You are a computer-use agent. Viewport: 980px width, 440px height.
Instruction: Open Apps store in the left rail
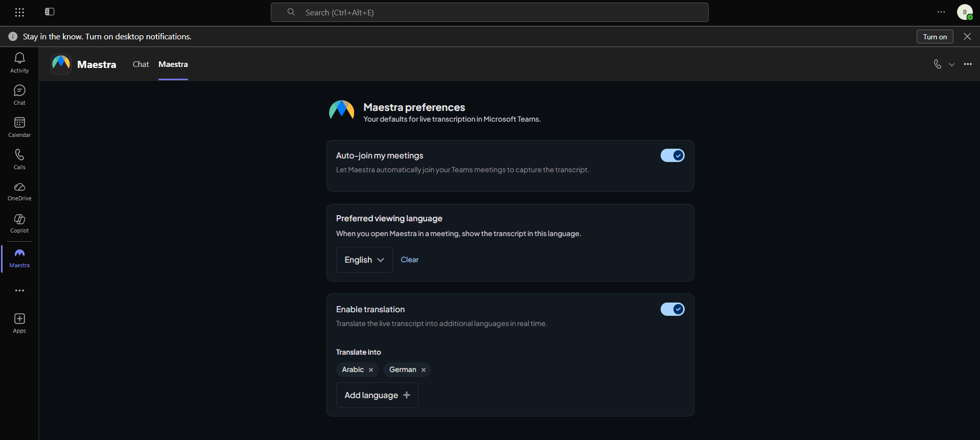pyautogui.click(x=19, y=323)
